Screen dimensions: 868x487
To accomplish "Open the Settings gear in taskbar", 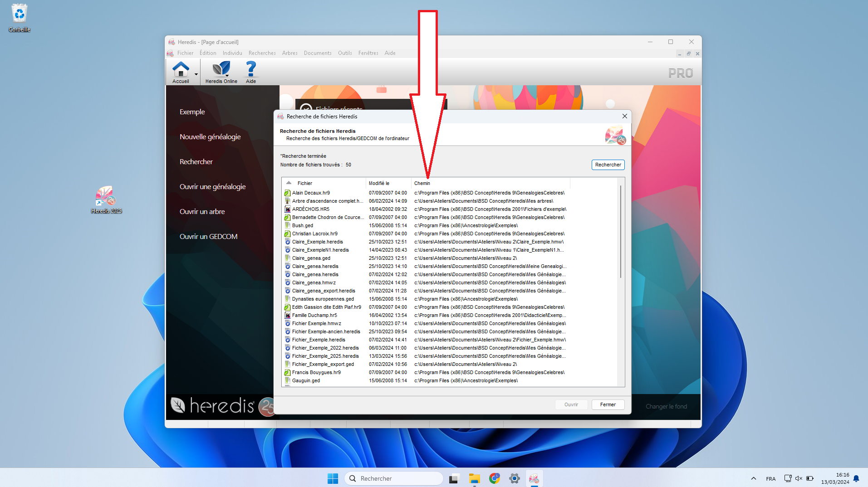I will pos(514,478).
